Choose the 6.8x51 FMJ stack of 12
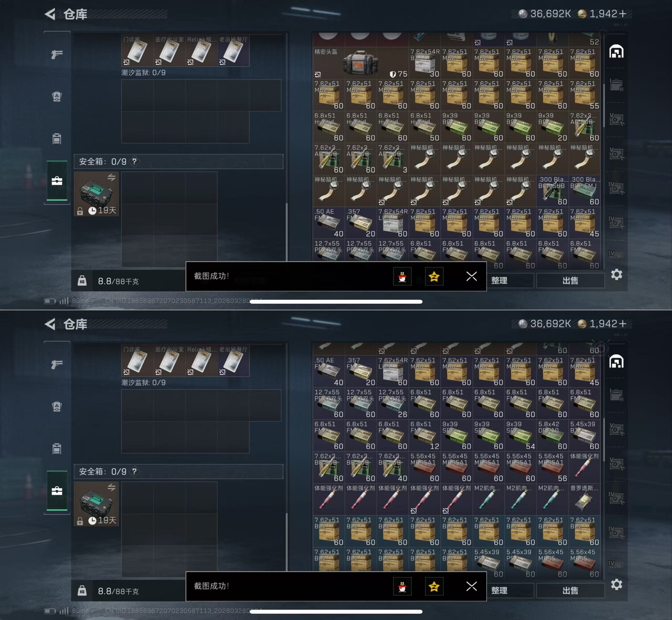This screenshot has width=672, height=620. [425, 435]
